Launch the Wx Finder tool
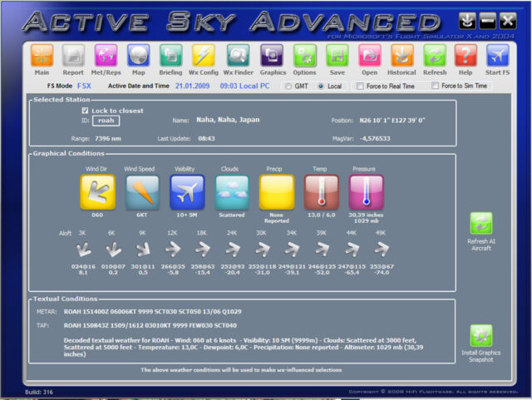 238,56
